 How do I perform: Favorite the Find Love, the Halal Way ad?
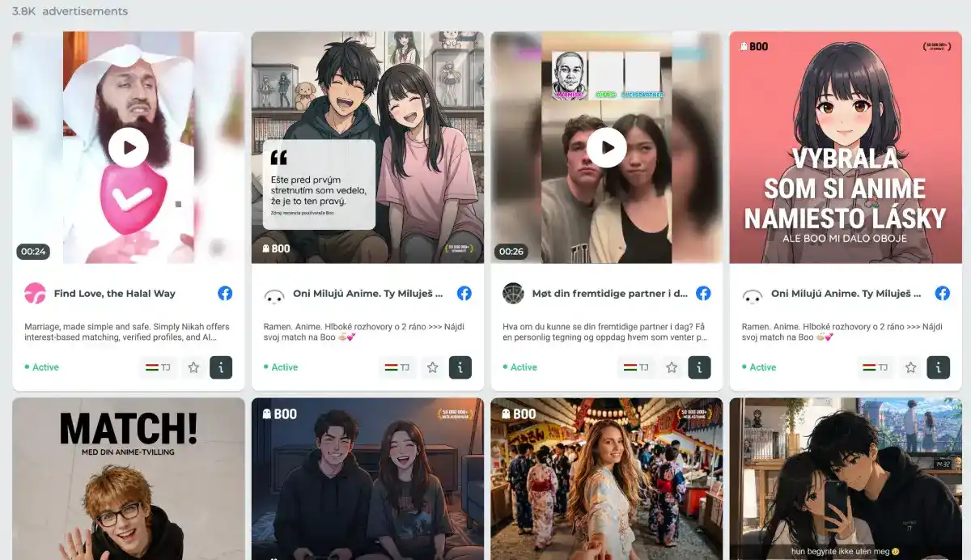coord(193,367)
